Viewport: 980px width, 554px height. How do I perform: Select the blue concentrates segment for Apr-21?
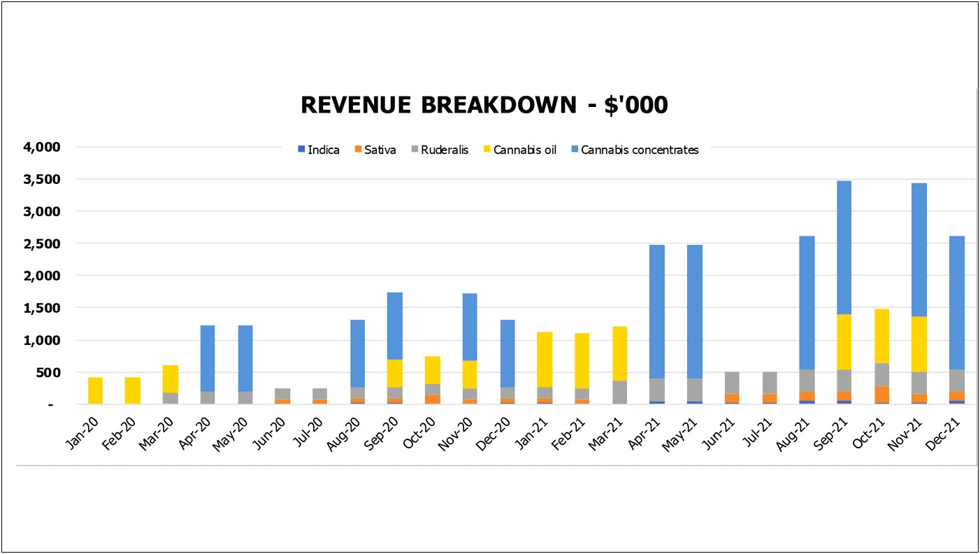tap(657, 311)
